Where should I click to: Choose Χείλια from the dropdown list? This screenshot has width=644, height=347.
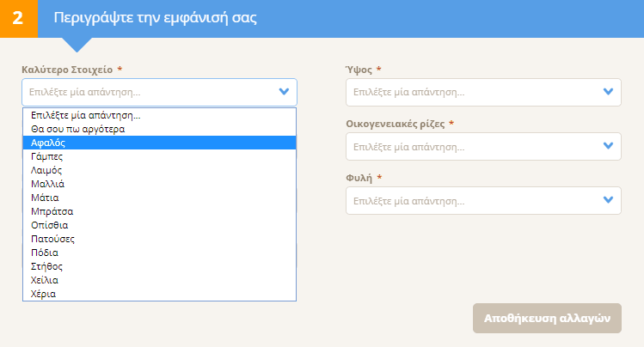(x=159, y=280)
